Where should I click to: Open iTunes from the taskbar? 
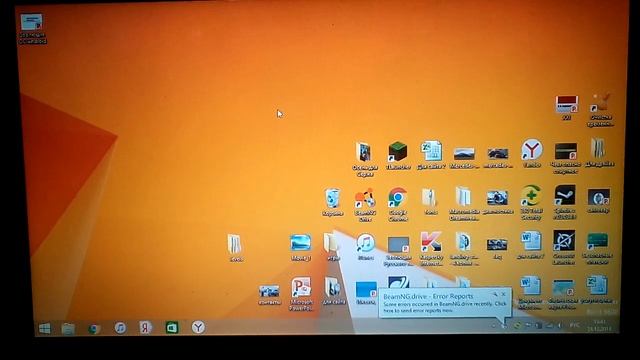tap(120, 328)
